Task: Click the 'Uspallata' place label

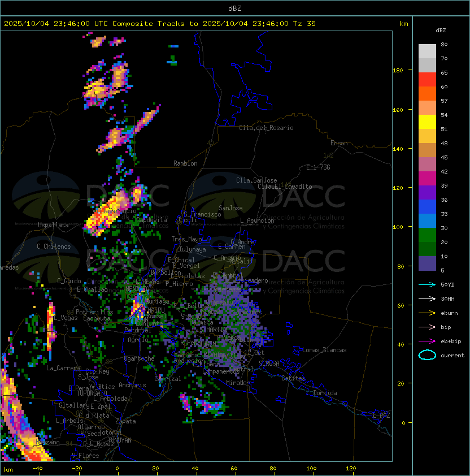Action: (53, 225)
